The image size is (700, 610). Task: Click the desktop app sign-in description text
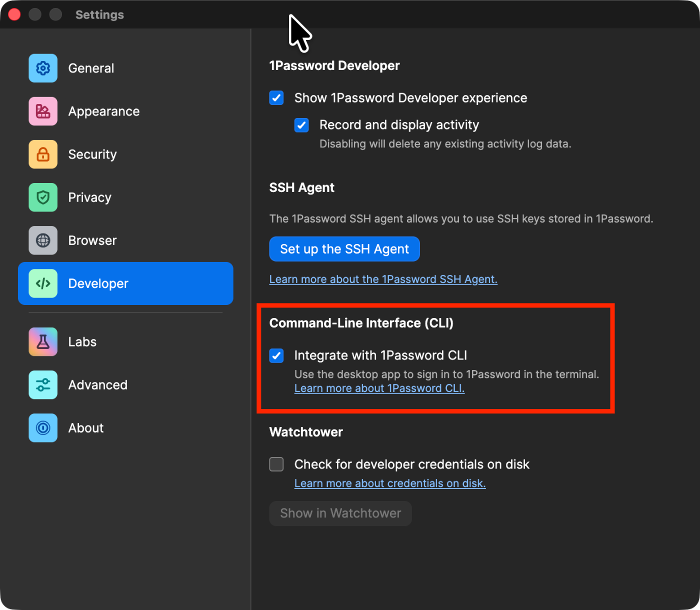447,374
